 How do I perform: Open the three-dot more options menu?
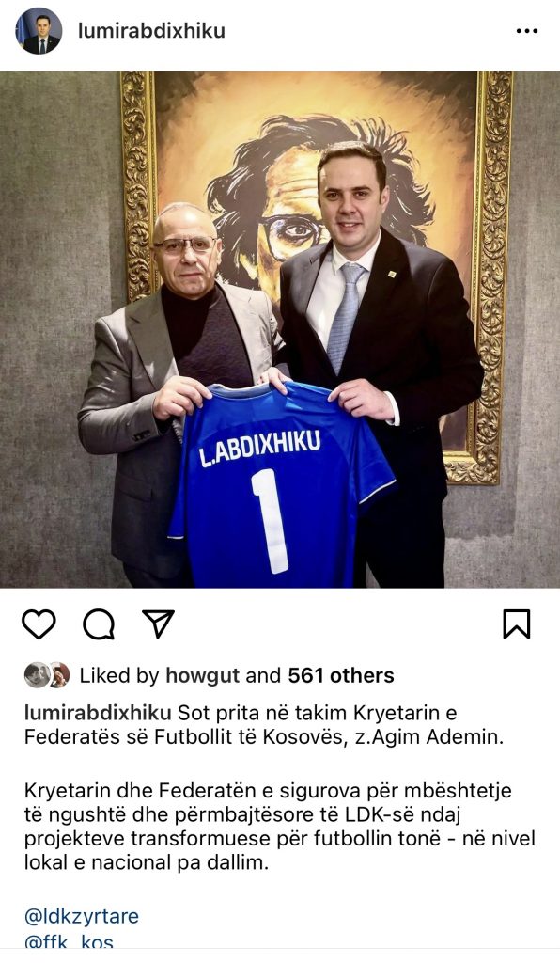[x=527, y=31]
